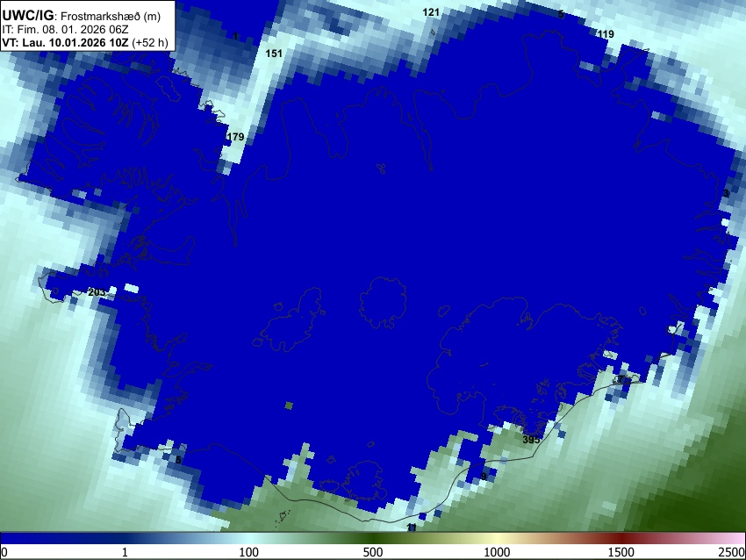Click the station value 203 on the map
Viewport: 746px width, 560px height.
click(97, 292)
